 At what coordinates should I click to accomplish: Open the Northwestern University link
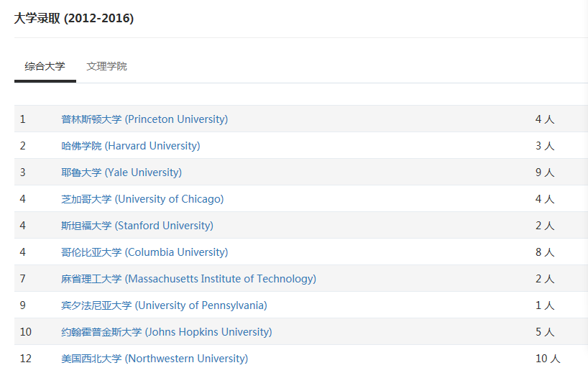point(155,359)
